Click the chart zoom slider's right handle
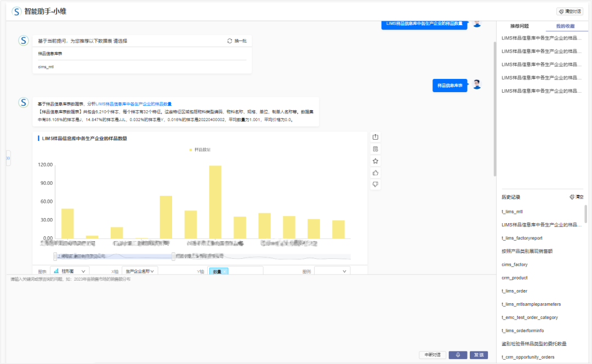592x364 pixels. click(173, 256)
